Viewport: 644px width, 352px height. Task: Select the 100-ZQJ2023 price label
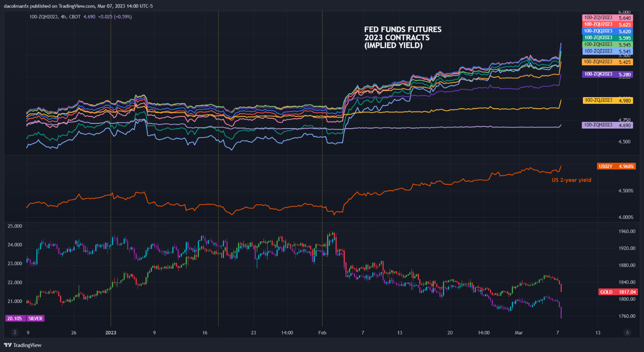pos(607,100)
